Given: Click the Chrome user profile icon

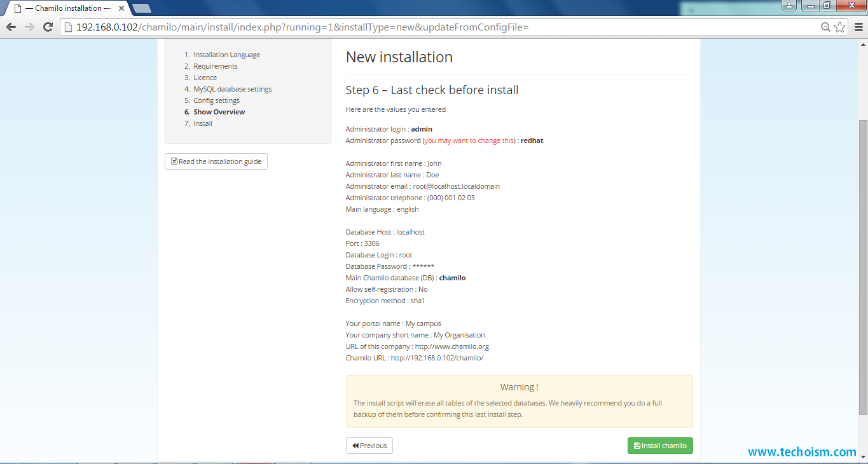Looking at the screenshot, I should [x=789, y=6].
